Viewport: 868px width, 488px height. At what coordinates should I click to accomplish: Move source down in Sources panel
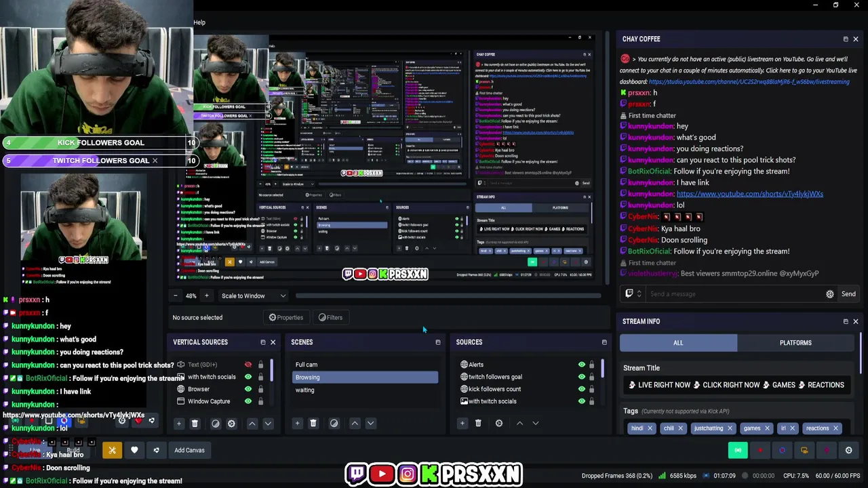tap(536, 424)
